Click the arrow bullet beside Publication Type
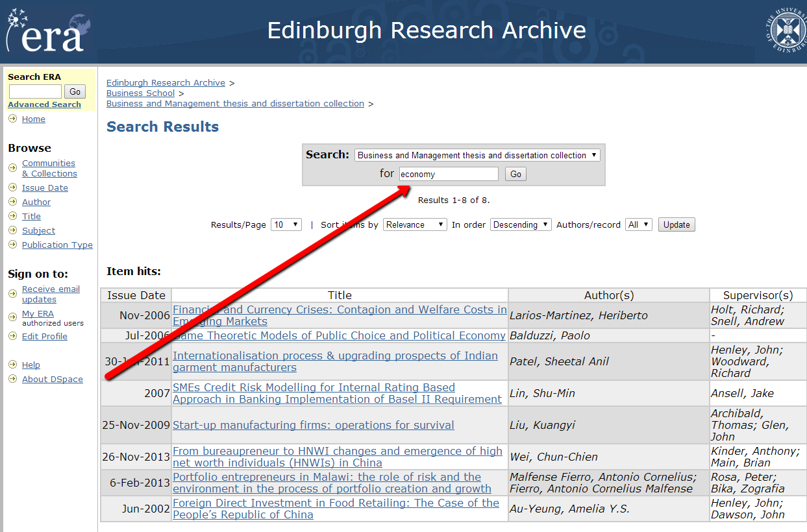The width and height of the screenshot is (807, 532). 13,245
